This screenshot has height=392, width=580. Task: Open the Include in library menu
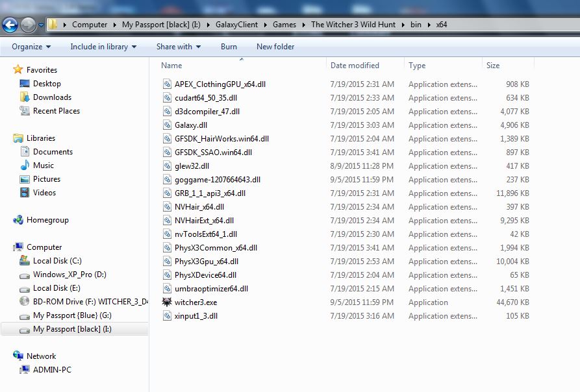pos(103,47)
